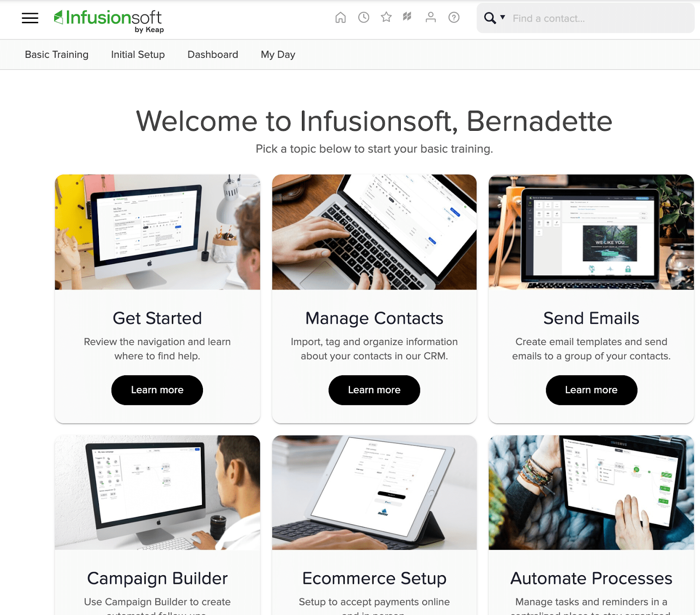Select the Get Started heading
This screenshot has width=700, height=615.
157,318
